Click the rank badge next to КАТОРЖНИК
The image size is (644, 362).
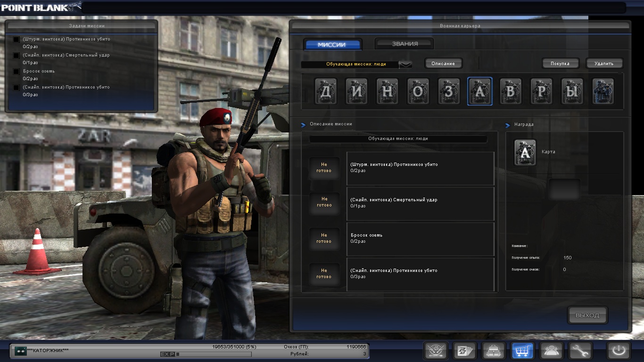click(x=20, y=351)
